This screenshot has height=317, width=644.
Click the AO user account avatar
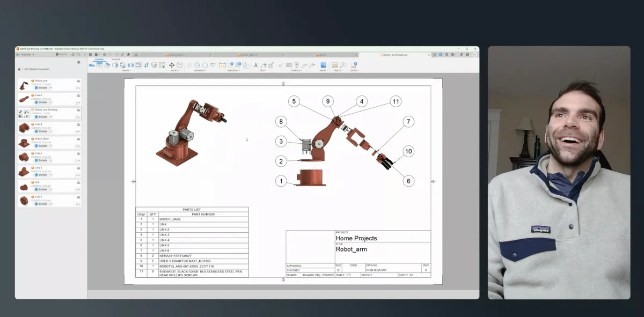pos(474,55)
